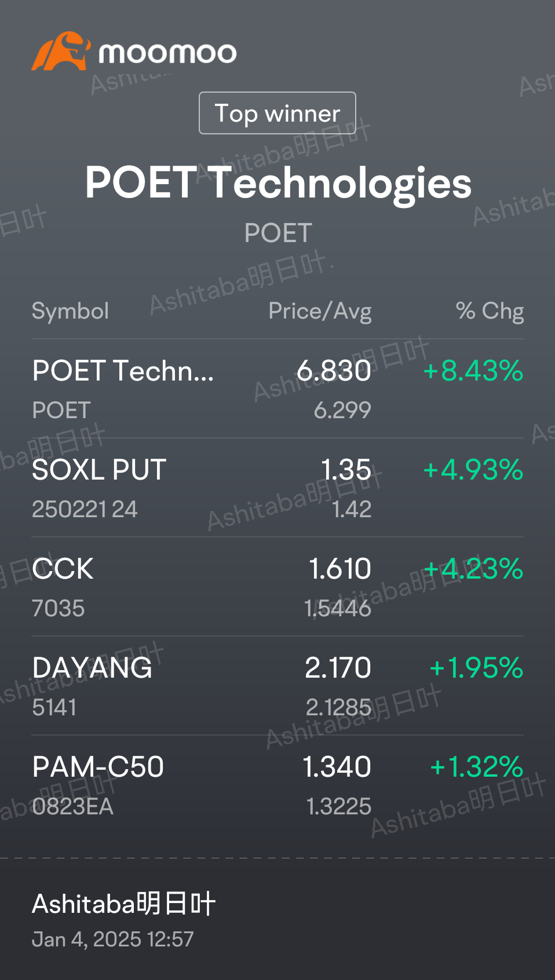Open the POET Techn... stock row
Screen dimensions: 555x980
(x=277, y=389)
